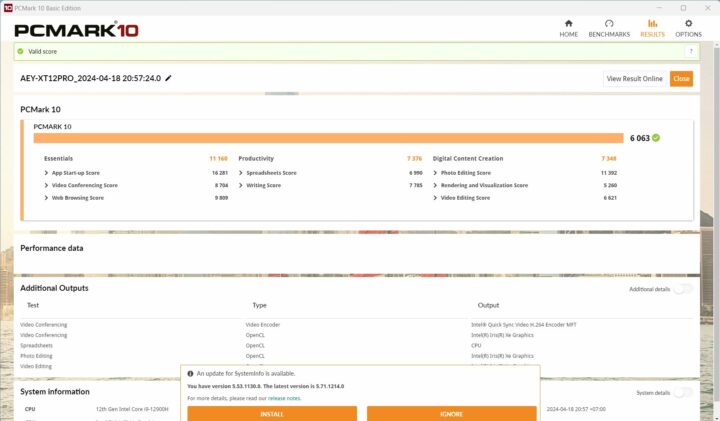Click the Home icon in navigation
The height and width of the screenshot is (421, 720).
[x=568, y=23]
